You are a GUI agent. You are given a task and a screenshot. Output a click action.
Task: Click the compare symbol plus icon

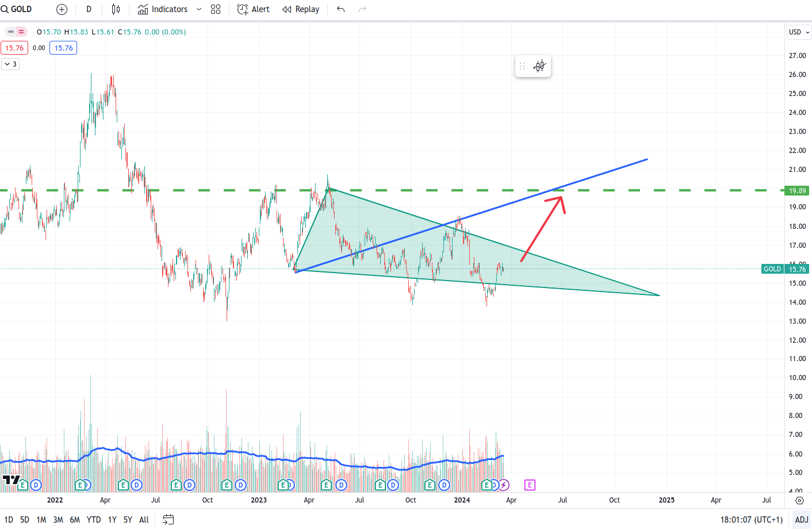62,9
